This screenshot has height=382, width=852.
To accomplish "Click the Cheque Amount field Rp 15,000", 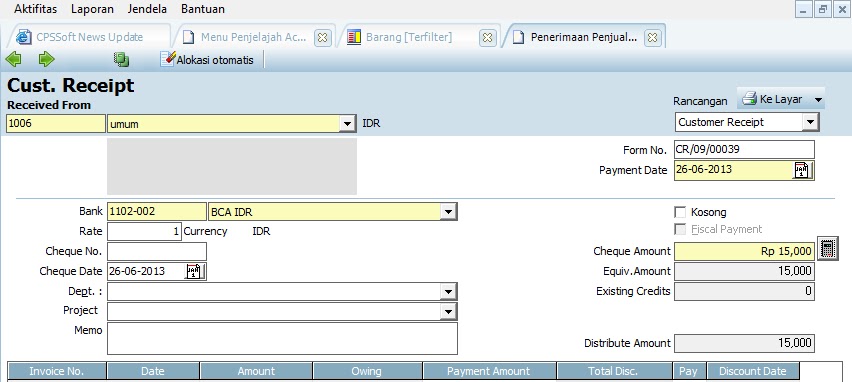I will point(744,251).
